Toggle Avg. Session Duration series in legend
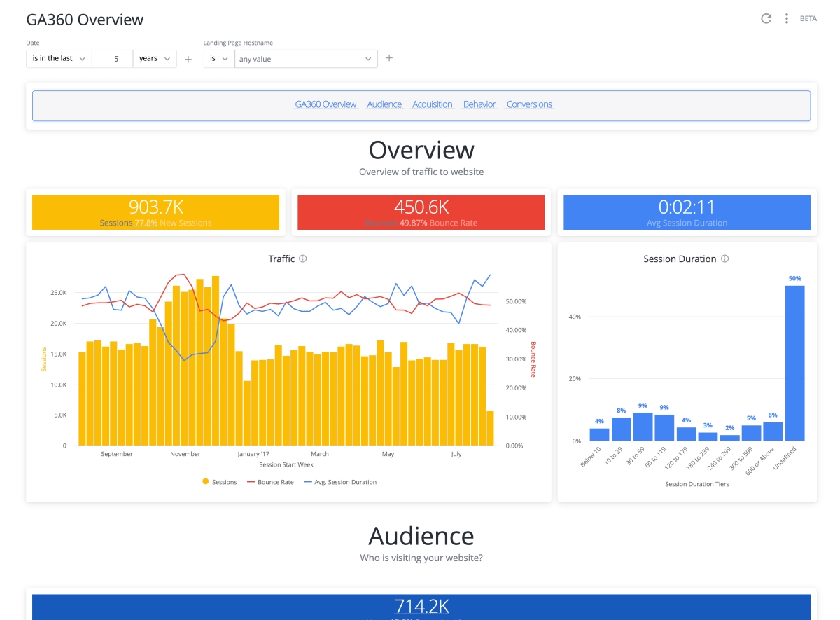Viewport: 840px width, 620px height. (x=339, y=482)
